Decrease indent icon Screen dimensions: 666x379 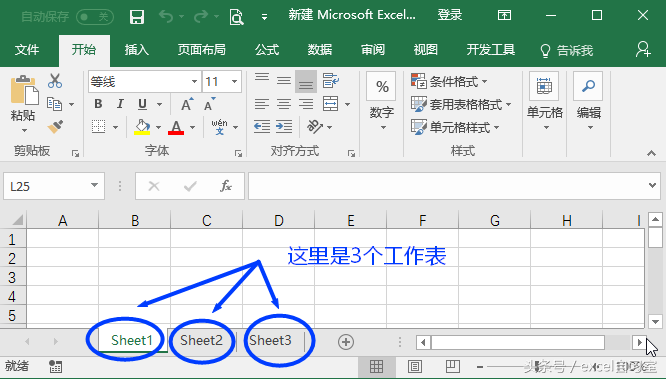coord(262,127)
